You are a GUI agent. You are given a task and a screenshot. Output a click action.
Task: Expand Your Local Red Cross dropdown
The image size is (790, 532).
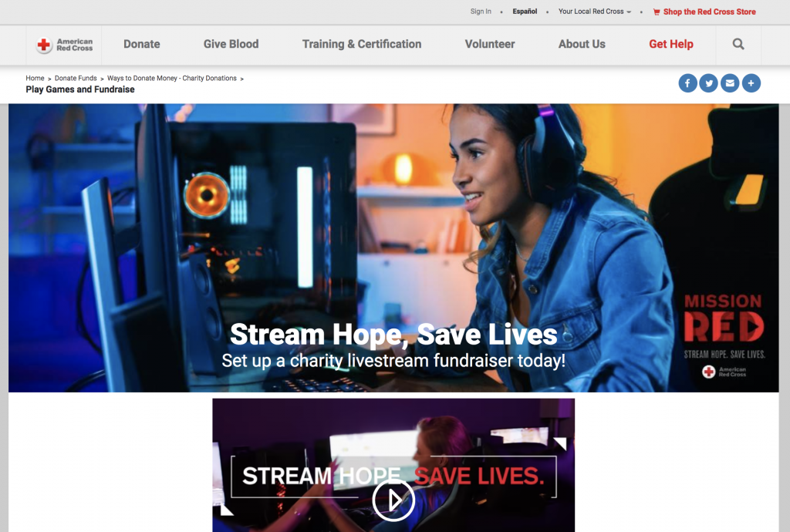click(595, 12)
